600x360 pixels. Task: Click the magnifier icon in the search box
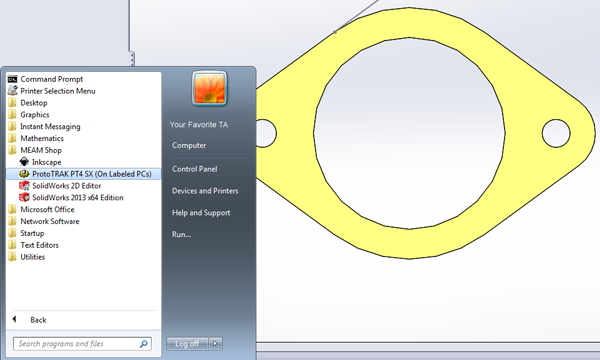pyautogui.click(x=143, y=344)
